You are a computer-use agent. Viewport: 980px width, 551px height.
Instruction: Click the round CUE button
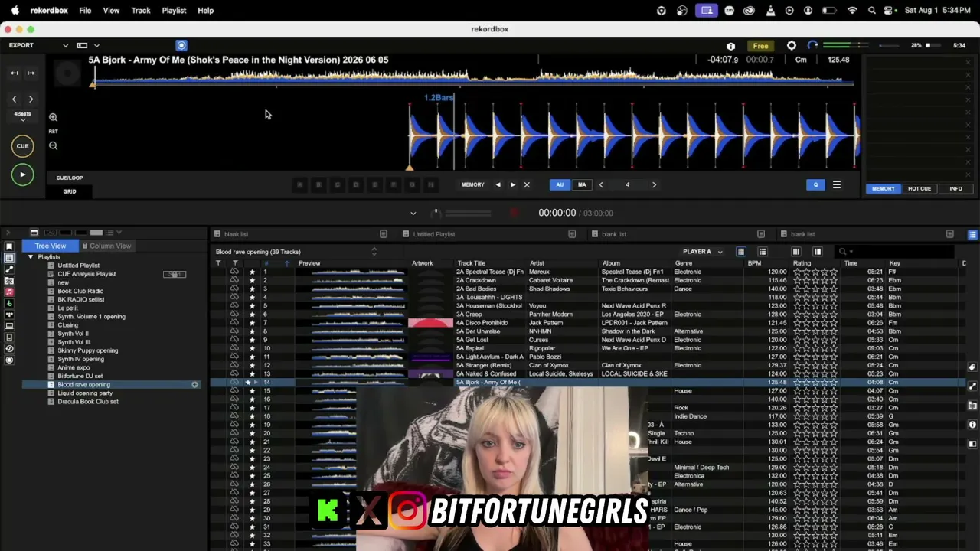coord(22,146)
